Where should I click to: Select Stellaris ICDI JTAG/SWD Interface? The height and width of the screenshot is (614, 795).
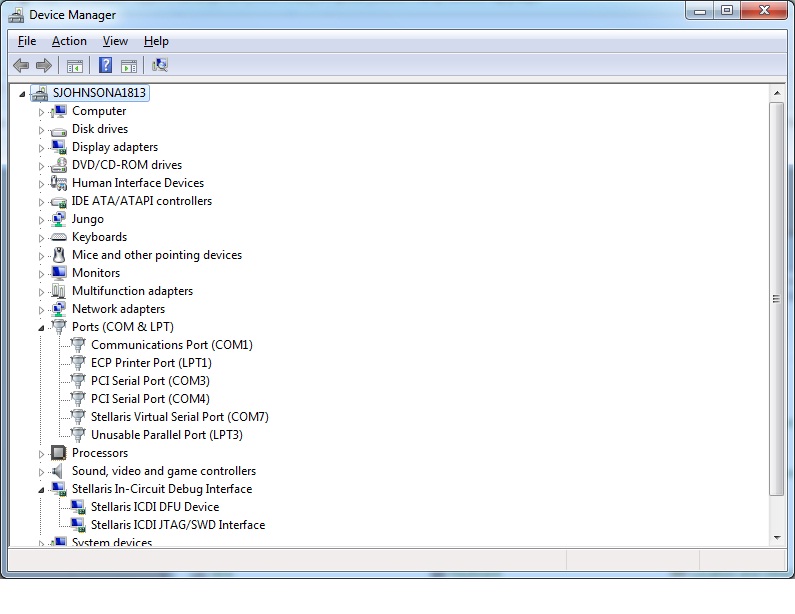click(178, 525)
